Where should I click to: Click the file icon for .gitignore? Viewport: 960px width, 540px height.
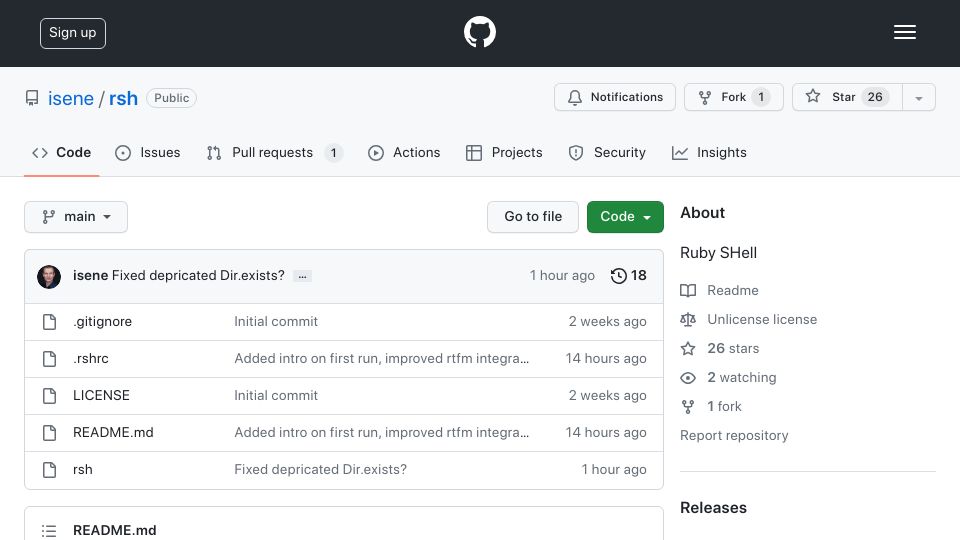click(x=50, y=321)
